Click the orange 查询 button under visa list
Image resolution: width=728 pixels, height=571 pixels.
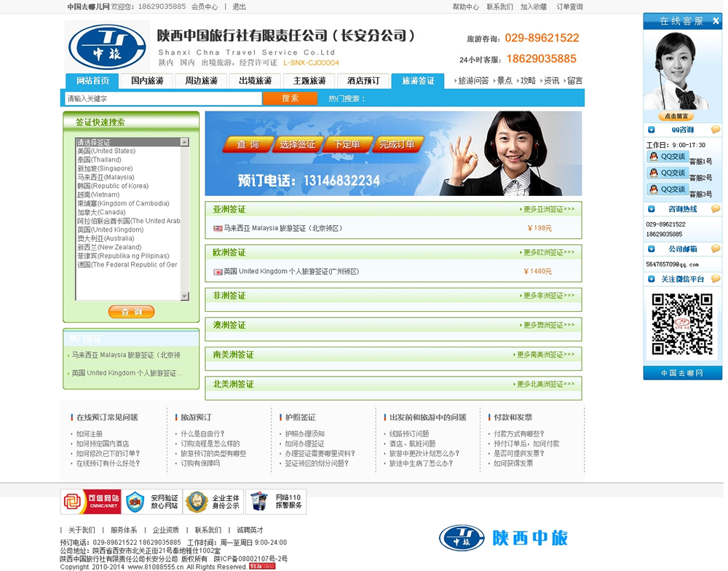pos(131,312)
